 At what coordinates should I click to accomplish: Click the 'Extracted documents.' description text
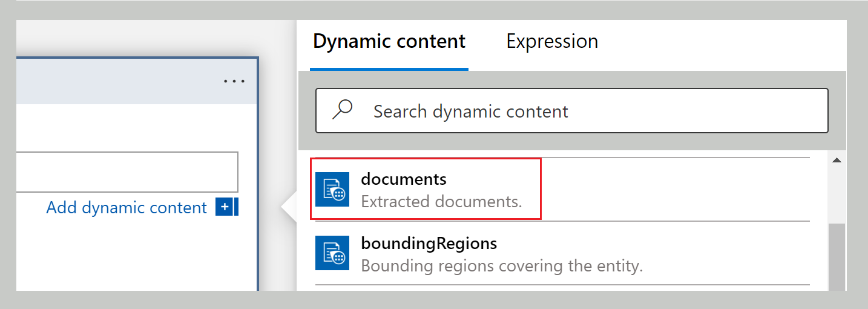tap(441, 201)
